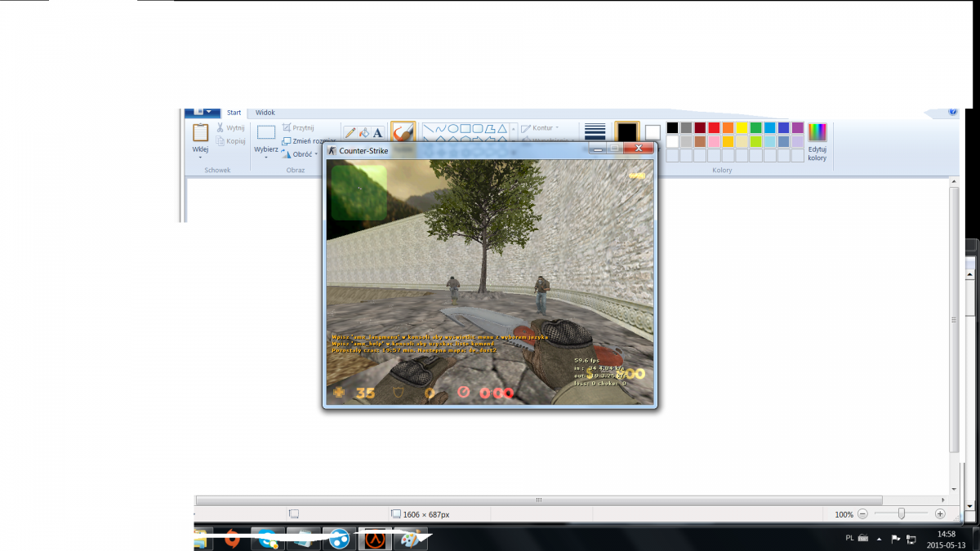Select the Wybierz rectangular selection tool
The height and width of the screenshot is (551, 980).
pos(266,132)
